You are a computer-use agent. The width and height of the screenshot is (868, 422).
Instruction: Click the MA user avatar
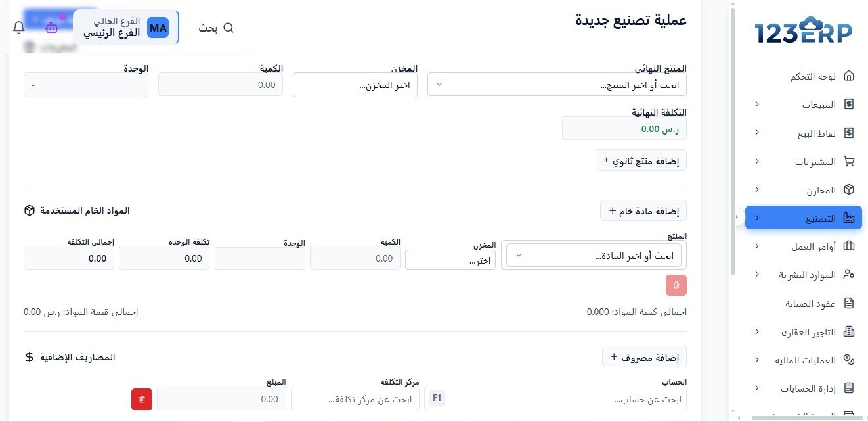point(158,28)
